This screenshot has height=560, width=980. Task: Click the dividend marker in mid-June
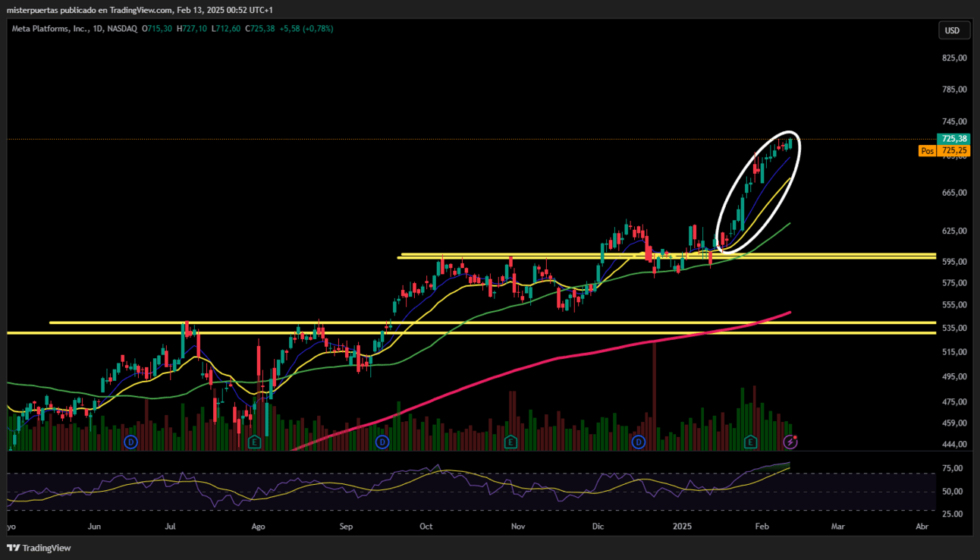pos(131,441)
